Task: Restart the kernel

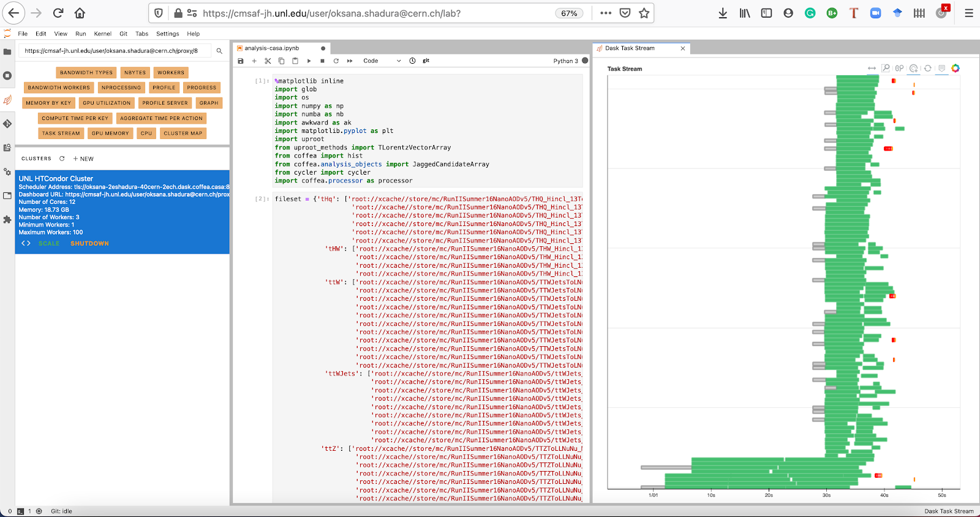Action: (x=336, y=61)
